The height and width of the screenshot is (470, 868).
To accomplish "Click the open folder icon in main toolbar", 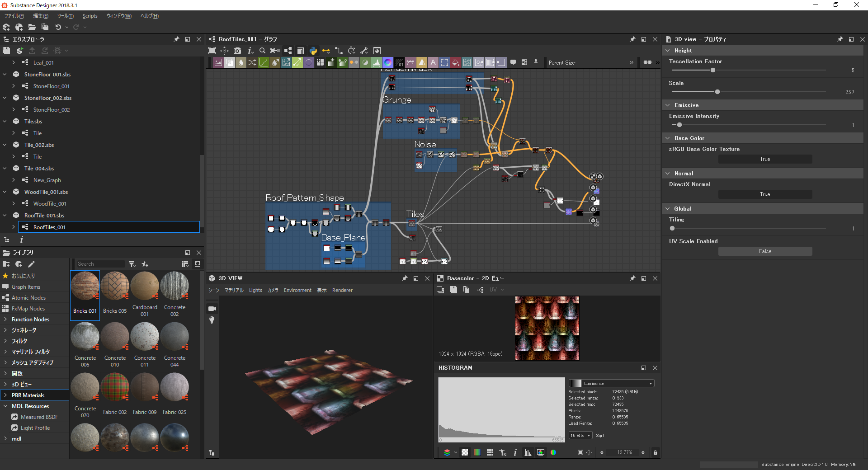I will click(x=32, y=27).
